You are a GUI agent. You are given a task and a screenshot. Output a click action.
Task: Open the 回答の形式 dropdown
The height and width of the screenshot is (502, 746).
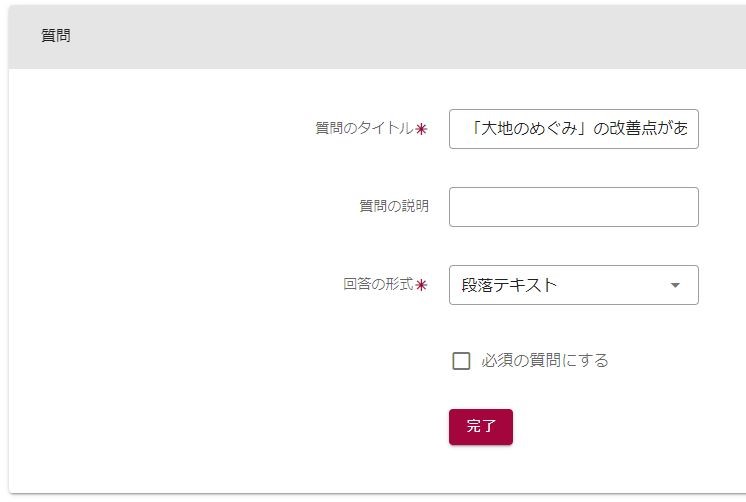(573, 285)
